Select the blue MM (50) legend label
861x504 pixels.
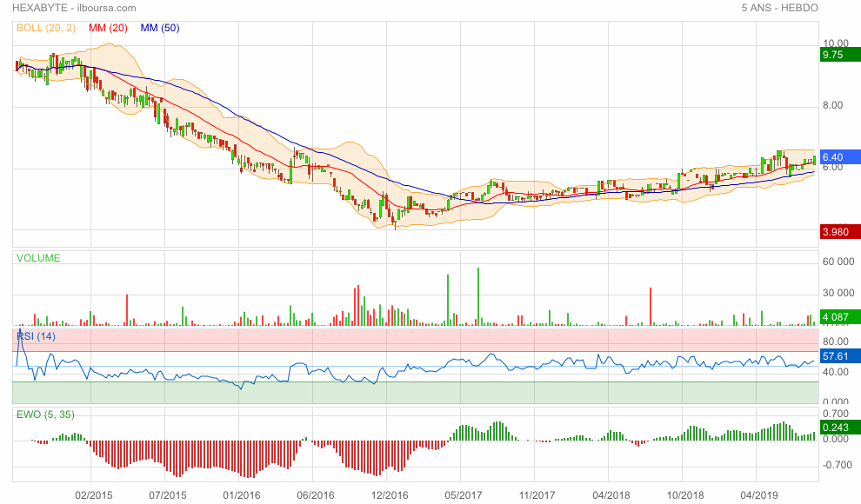point(160,28)
